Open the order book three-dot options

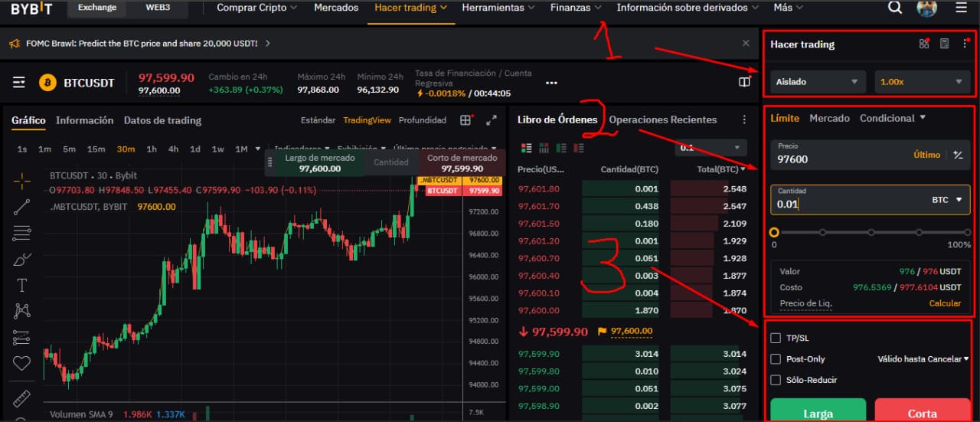[744, 120]
